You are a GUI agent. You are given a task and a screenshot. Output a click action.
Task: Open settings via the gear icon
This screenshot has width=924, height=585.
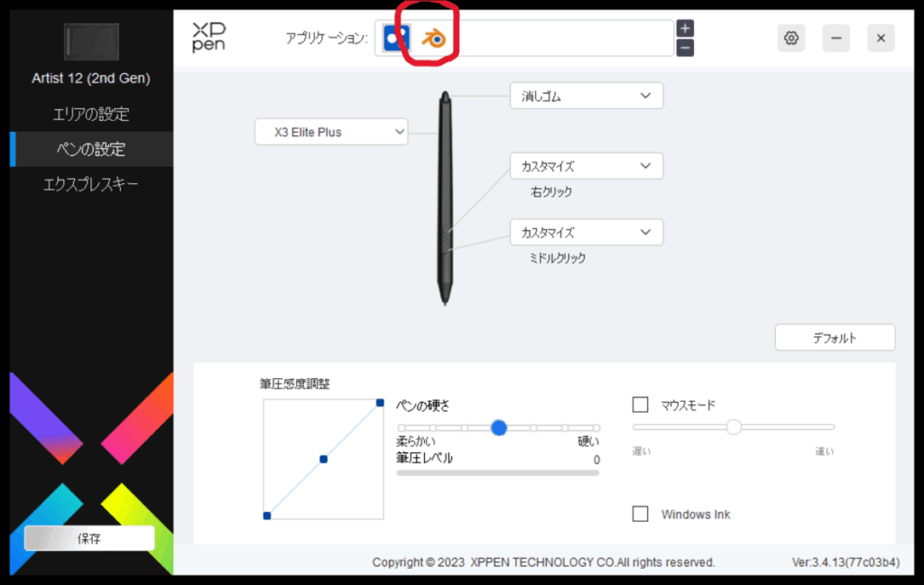click(790, 38)
